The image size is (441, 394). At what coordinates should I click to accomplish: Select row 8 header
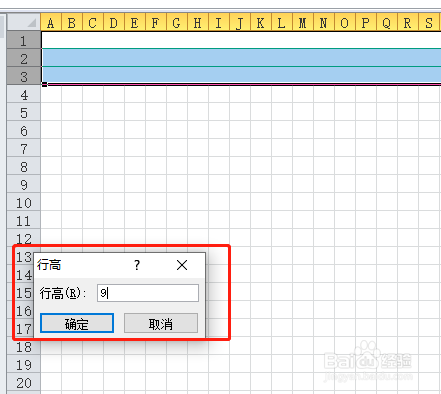pos(24,167)
